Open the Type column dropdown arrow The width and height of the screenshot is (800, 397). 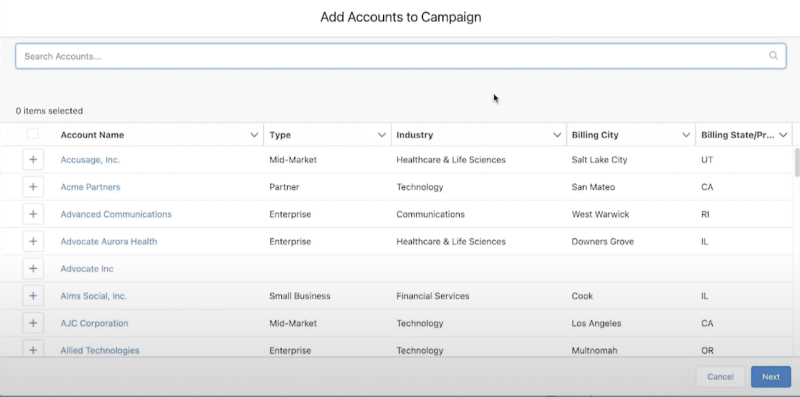[x=381, y=135]
